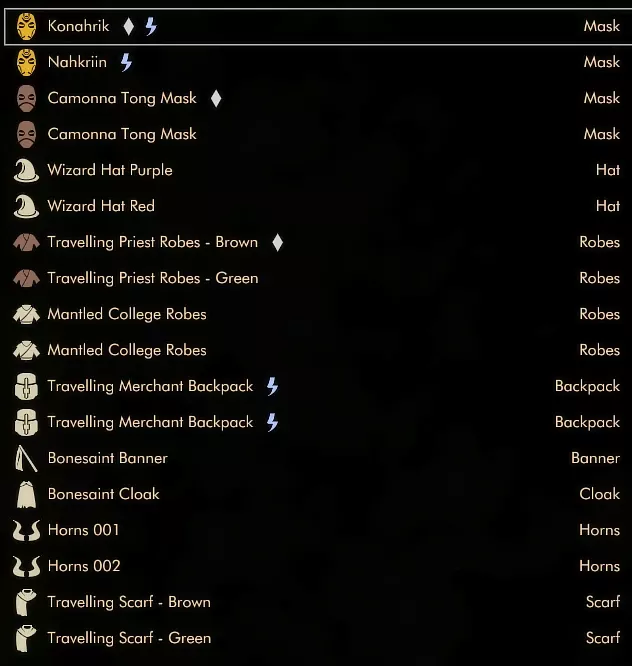Click the golden Konahrik mask icon

click(26, 26)
